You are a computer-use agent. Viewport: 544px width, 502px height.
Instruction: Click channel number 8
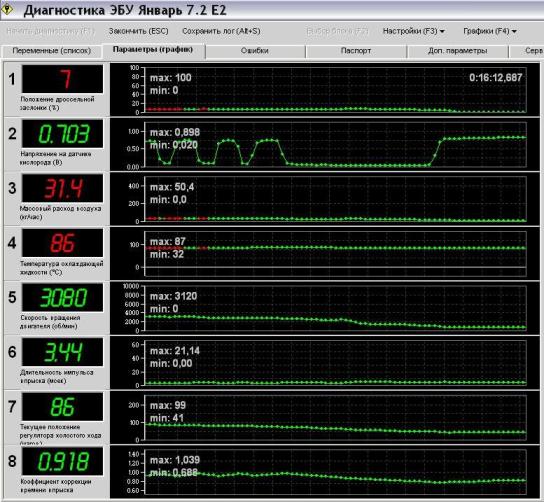[12, 461]
